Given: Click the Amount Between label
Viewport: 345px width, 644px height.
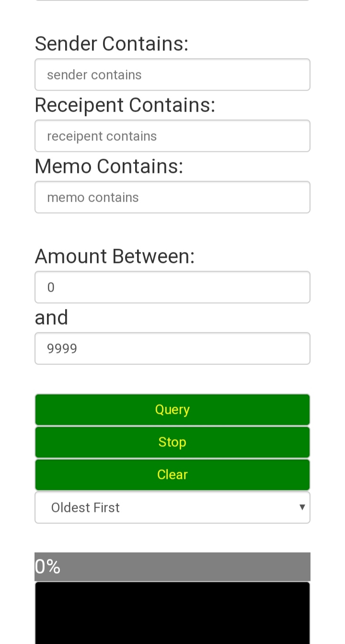Looking at the screenshot, I should [x=115, y=256].
